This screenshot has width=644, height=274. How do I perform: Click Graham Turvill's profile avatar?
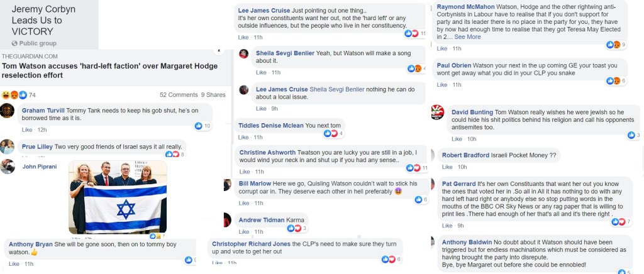[7, 111]
